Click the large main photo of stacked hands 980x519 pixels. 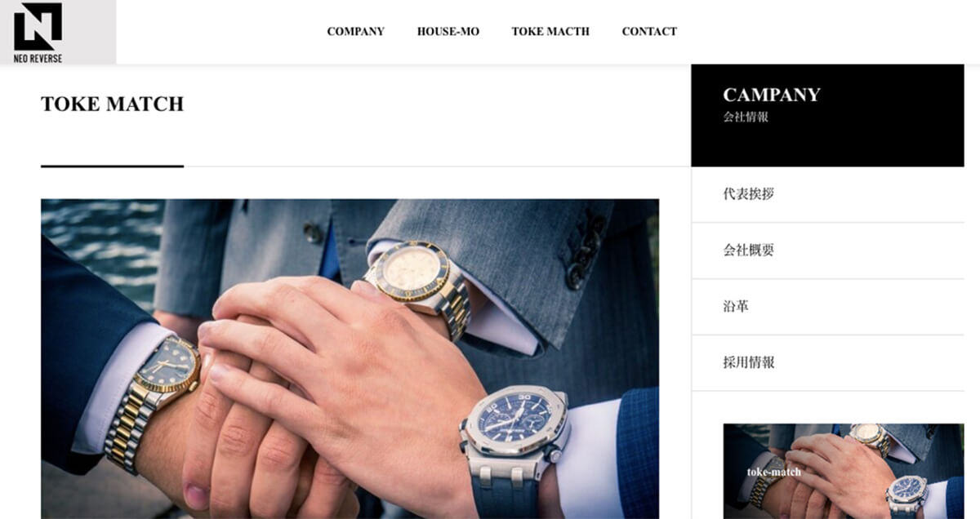click(x=350, y=359)
